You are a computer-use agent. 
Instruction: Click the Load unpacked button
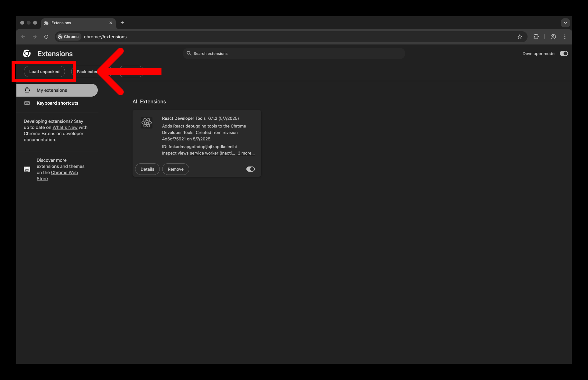coord(44,71)
